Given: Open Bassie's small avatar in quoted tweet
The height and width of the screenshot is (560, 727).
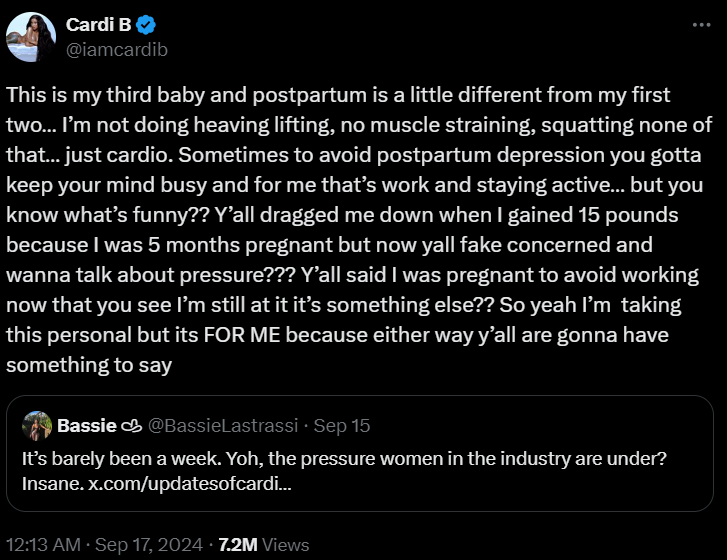Looking at the screenshot, I should [x=37, y=426].
